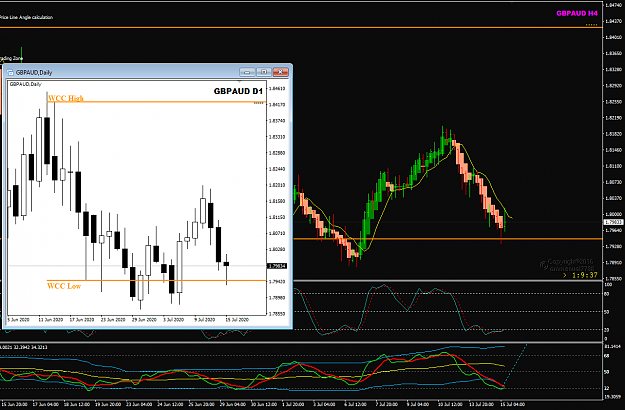The height and width of the screenshot is (410, 625).
Task: Click the small GBPAUD,Daily caption inside the daily chart
Action: pyautogui.click(x=26, y=84)
